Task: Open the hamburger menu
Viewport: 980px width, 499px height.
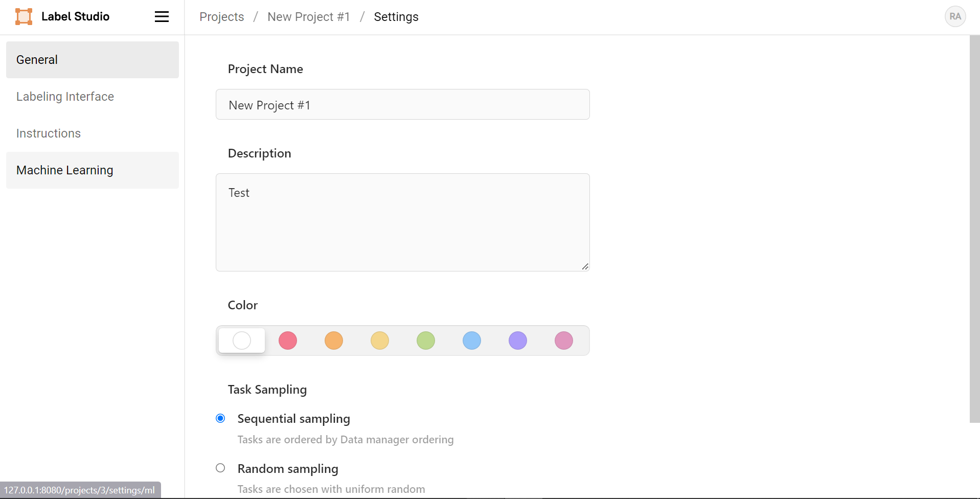Action: coord(162,17)
